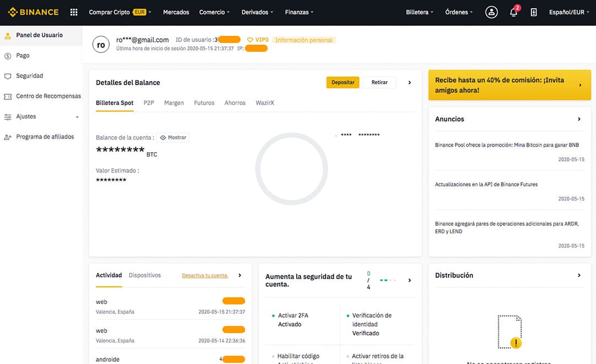596x364 pixels.
Task: Click the Centro de Recompensas ticket icon
Action: (x=8, y=97)
